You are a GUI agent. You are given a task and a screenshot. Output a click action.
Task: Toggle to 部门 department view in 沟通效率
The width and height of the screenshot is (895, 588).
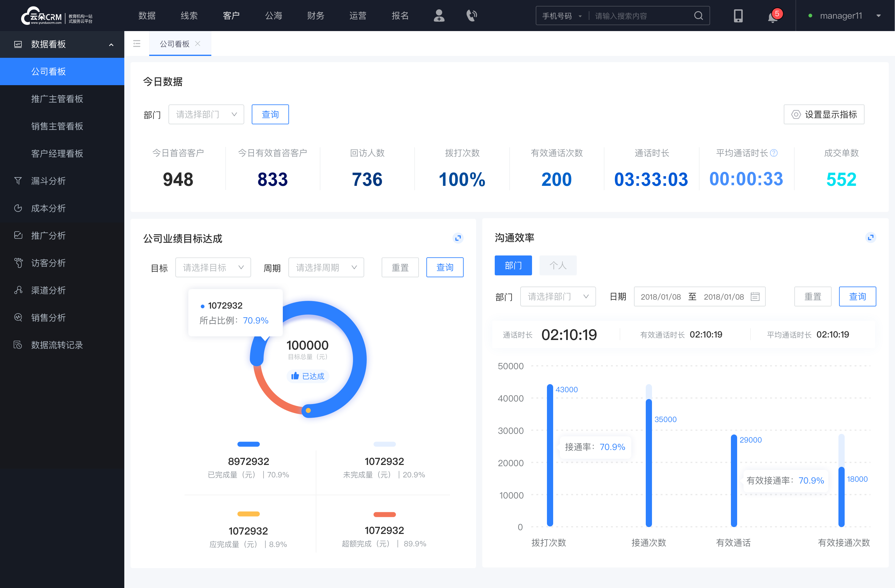(514, 264)
